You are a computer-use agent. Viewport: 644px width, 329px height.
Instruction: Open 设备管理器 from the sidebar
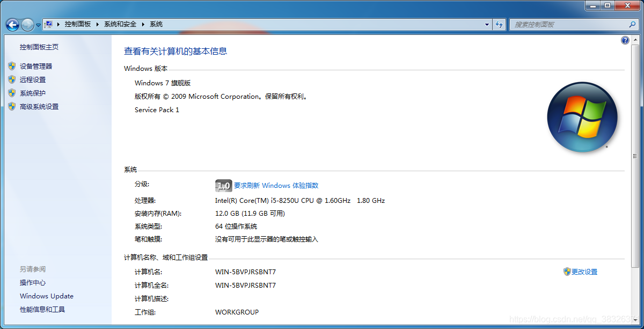click(x=36, y=66)
